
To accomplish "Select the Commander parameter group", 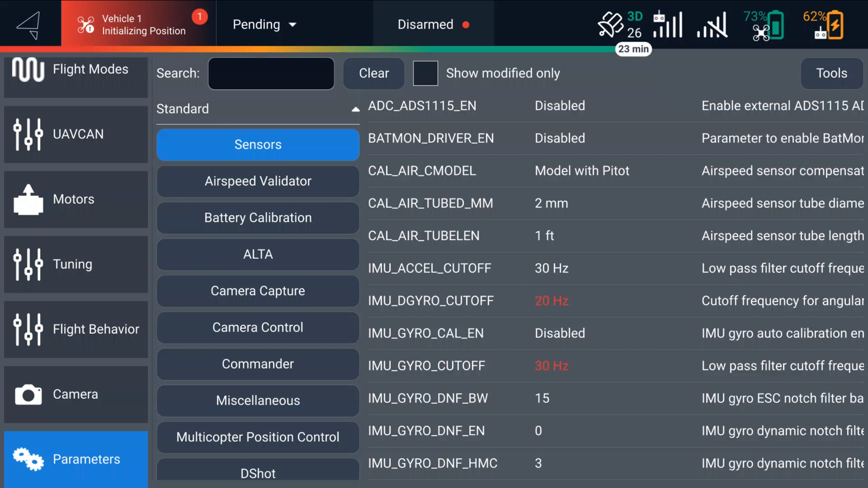I will click(258, 364).
